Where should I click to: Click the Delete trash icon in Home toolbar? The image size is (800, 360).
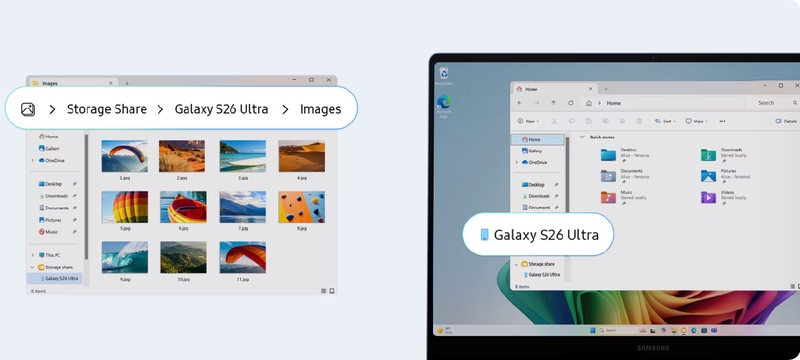[x=639, y=121]
